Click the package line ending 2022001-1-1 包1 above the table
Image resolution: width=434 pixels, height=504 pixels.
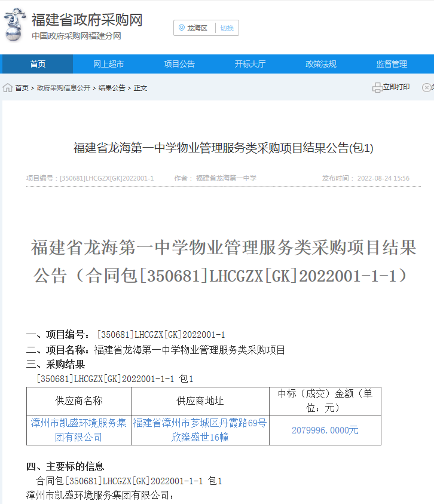[115, 378]
